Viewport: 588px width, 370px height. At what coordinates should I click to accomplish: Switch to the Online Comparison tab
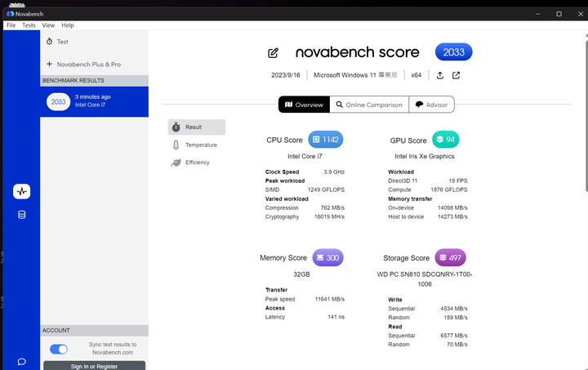[x=369, y=105]
